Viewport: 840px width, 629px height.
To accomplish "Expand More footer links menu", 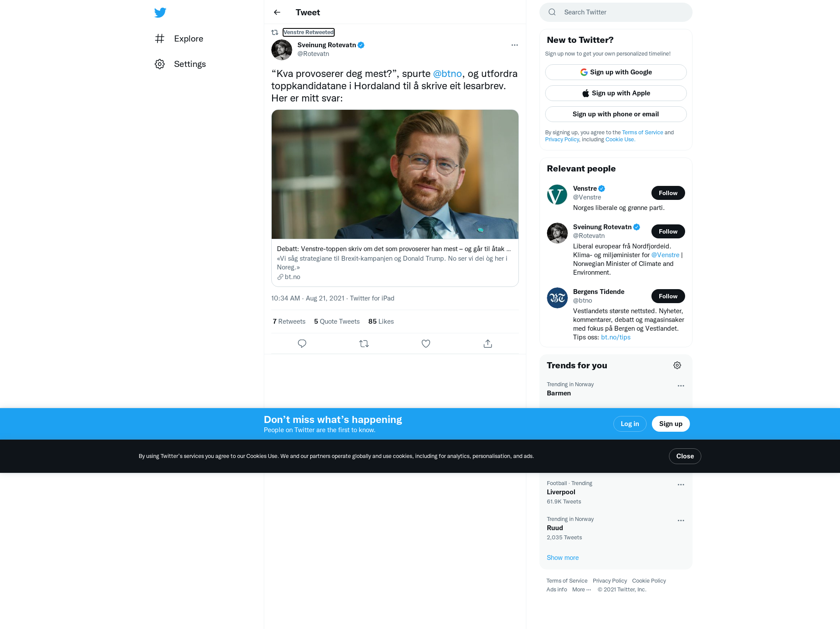I will point(581,590).
